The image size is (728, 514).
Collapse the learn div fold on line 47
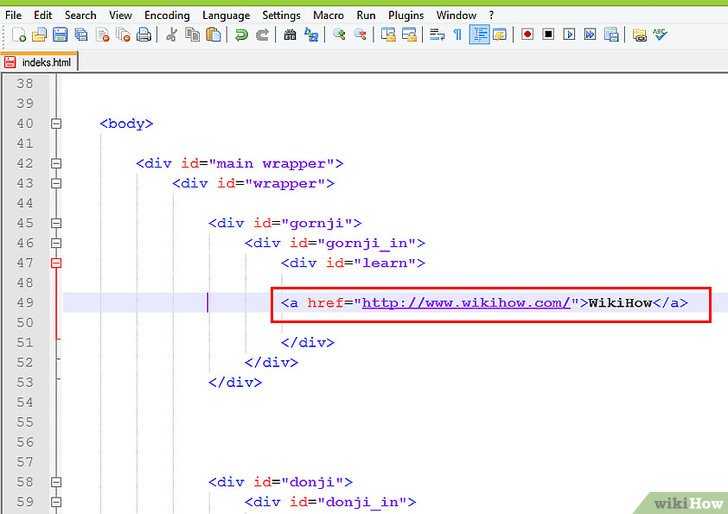(x=56, y=263)
